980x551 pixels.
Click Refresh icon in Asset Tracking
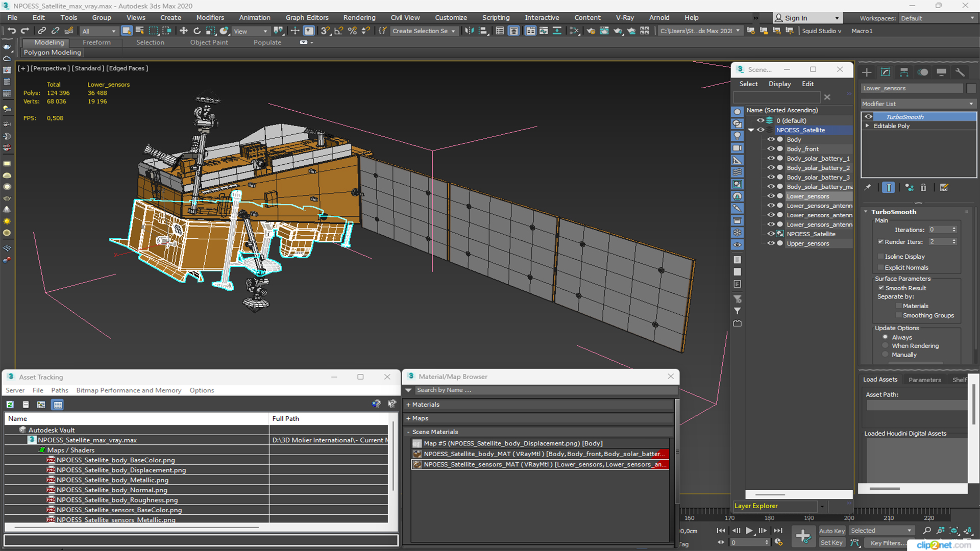click(x=10, y=405)
